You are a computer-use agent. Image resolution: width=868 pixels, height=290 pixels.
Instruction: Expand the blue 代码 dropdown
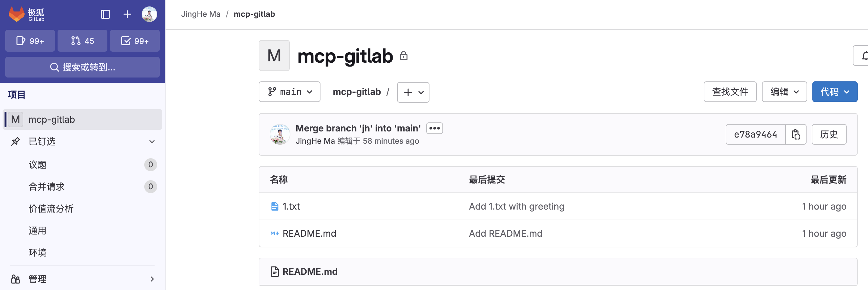click(835, 91)
